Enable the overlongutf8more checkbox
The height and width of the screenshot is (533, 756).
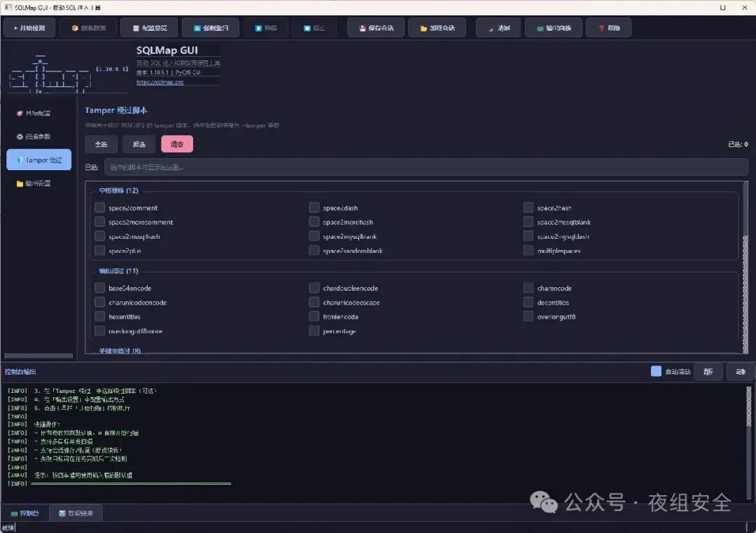(100, 331)
